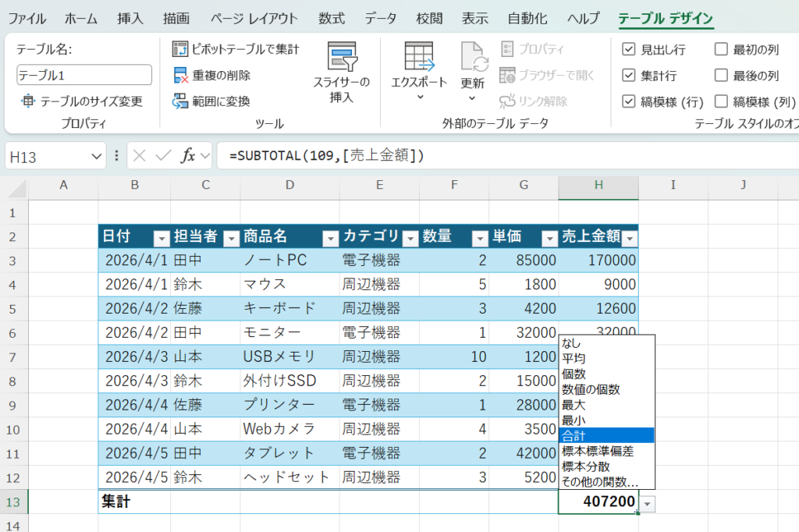Enable the 最初の列 checkbox
Viewport: 799px width, 532px height.
(x=721, y=50)
